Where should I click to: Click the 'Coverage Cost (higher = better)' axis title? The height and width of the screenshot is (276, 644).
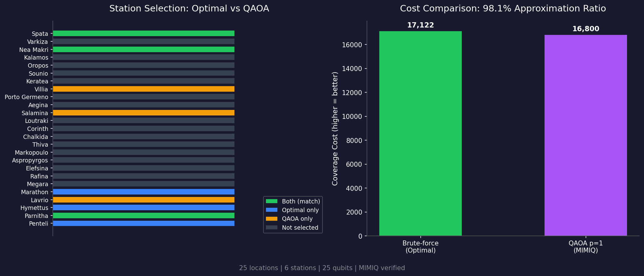coord(335,128)
